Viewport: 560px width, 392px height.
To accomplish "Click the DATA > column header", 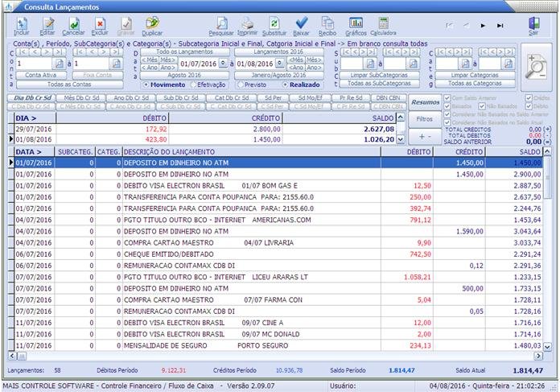I will coord(34,152).
